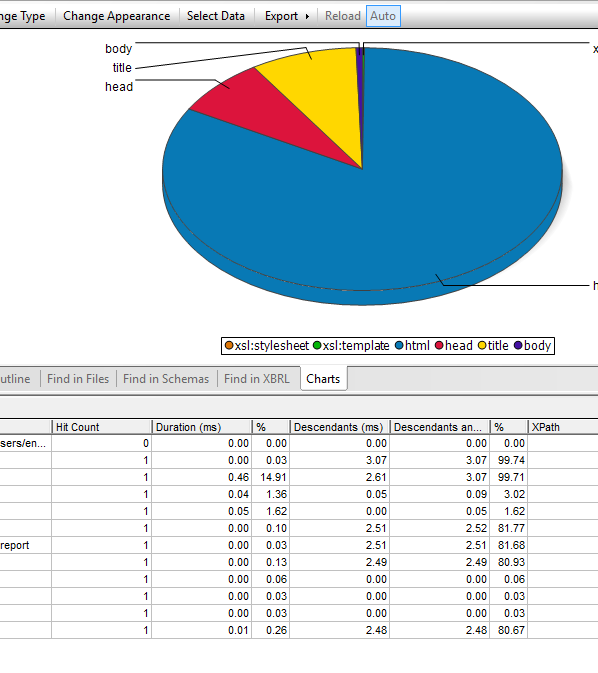Select the Charts tab
598x673 pixels.
click(323, 379)
